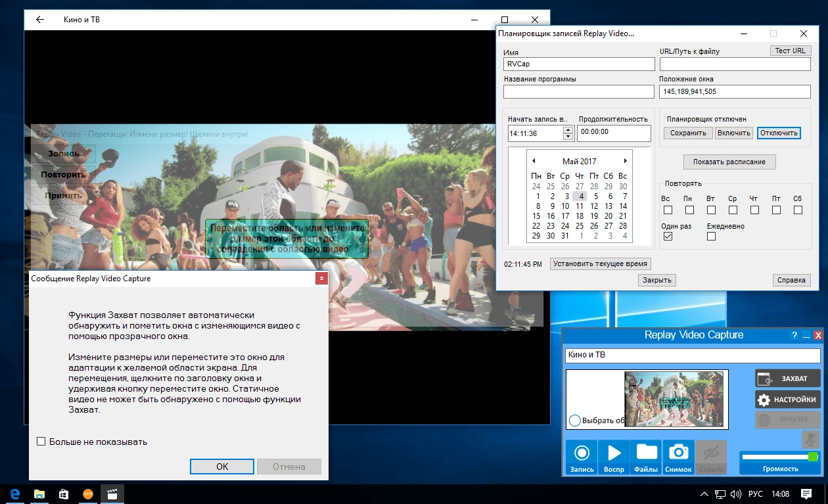
Task: Tick the Больше не показывать checkbox
Action: [41, 442]
